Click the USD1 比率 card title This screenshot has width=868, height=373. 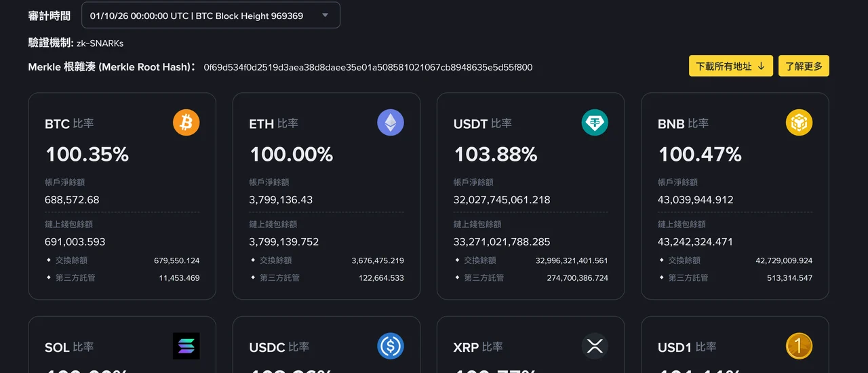pyautogui.click(x=687, y=347)
